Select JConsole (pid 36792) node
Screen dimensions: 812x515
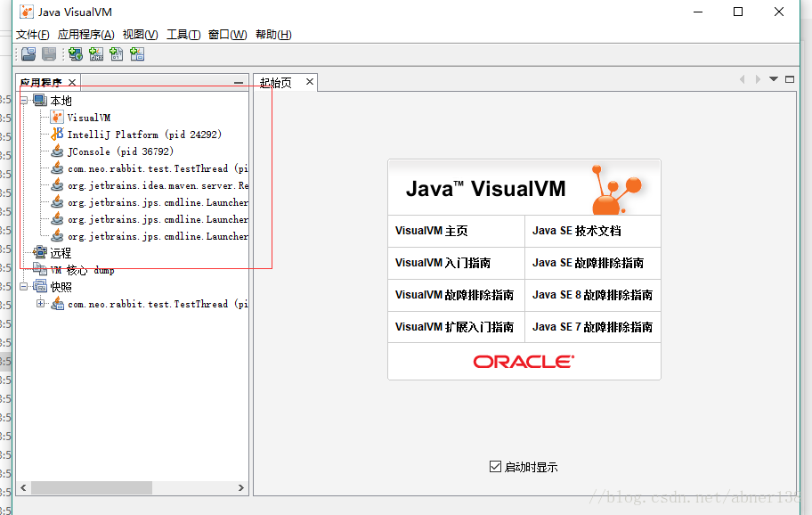[120, 151]
